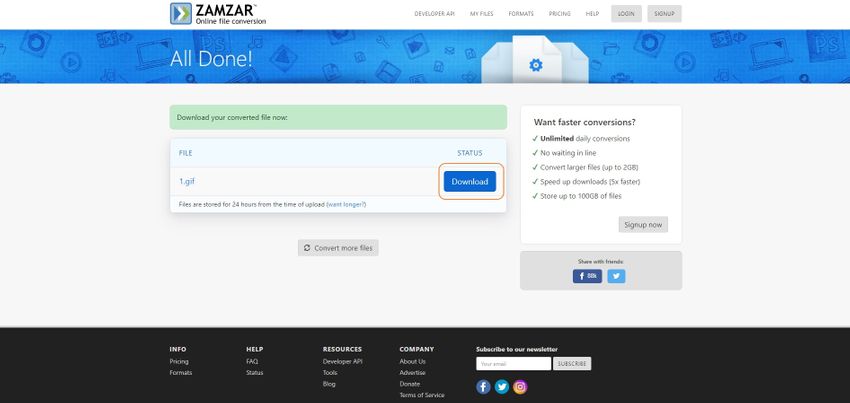Screen dimensions: 850x403
Task: Open the footer Instagram icon
Action: point(520,386)
